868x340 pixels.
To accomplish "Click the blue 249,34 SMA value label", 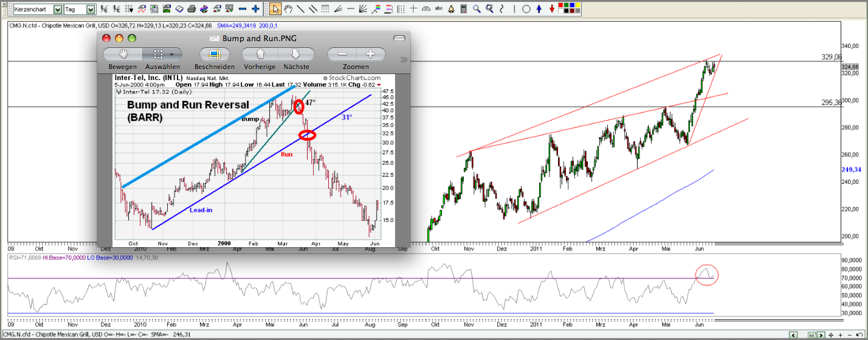I will [850, 169].
